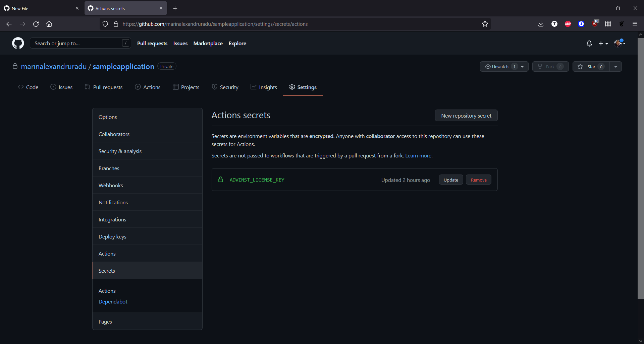
Task: Show site security lock information
Action: click(x=116, y=24)
